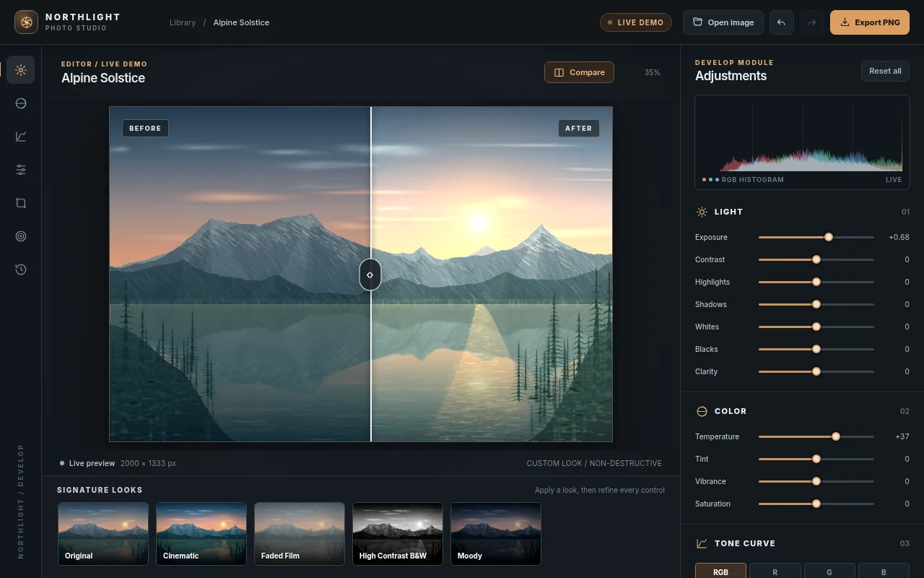Apply the High Contrast B&W look
The width and height of the screenshot is (924, 578).
pyautogui.click(x=398, y=534)
